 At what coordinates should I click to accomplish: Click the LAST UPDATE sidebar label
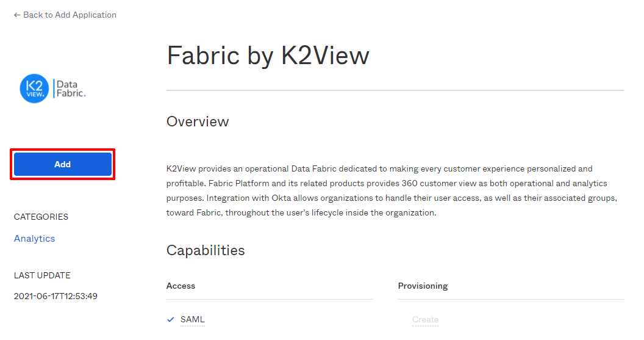42,275
